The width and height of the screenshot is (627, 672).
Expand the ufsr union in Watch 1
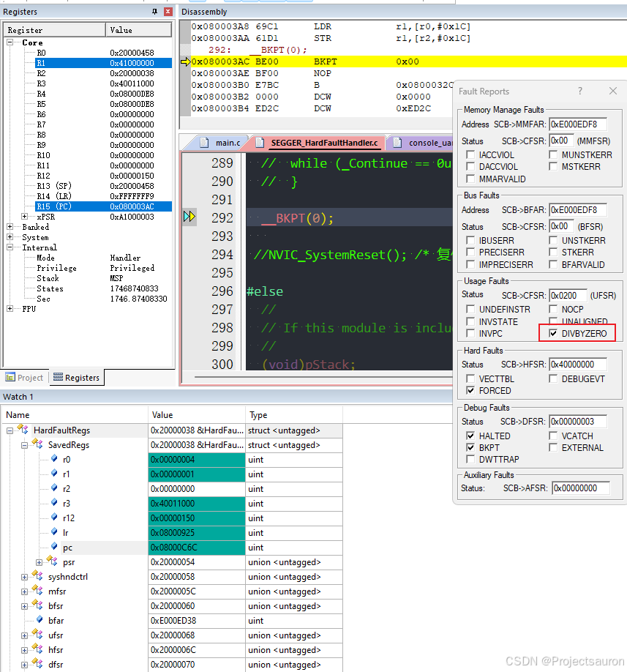coord(24,635)
